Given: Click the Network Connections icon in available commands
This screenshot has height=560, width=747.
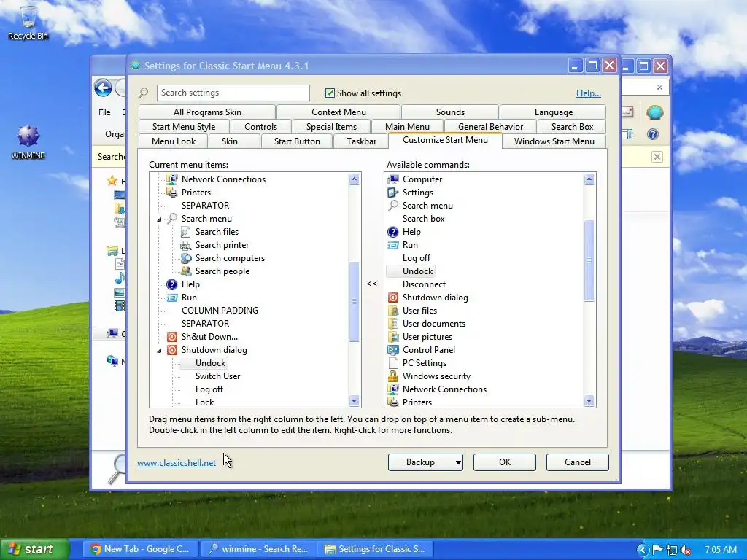Looking at the screenshot, I should 393,389.
